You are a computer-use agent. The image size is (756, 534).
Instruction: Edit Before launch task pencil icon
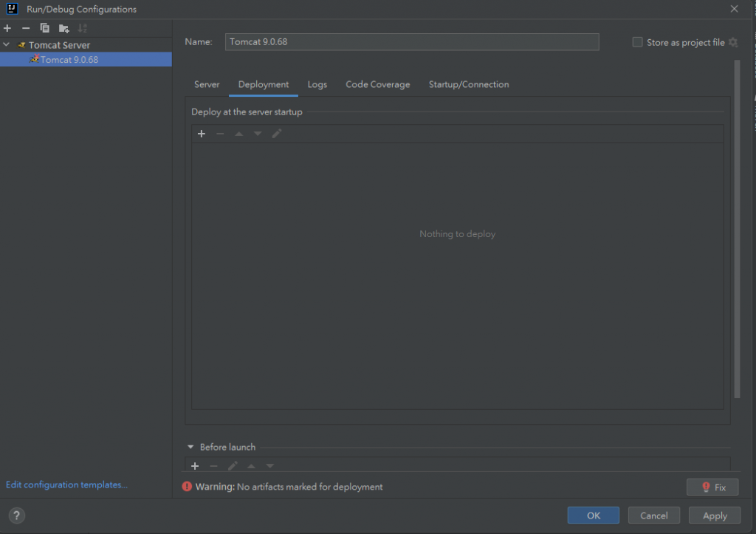233,465
